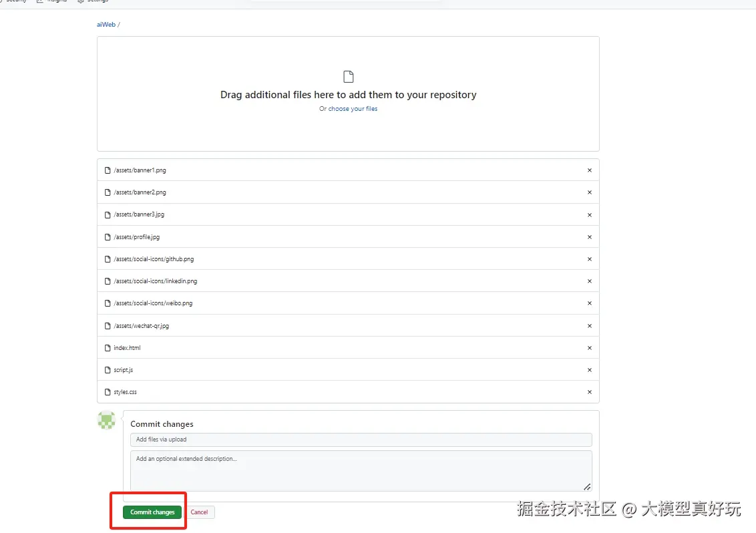Click the profile avatar beside Commit changes
This screenshot has height=533, width=756.
click(x=106, y=420)
